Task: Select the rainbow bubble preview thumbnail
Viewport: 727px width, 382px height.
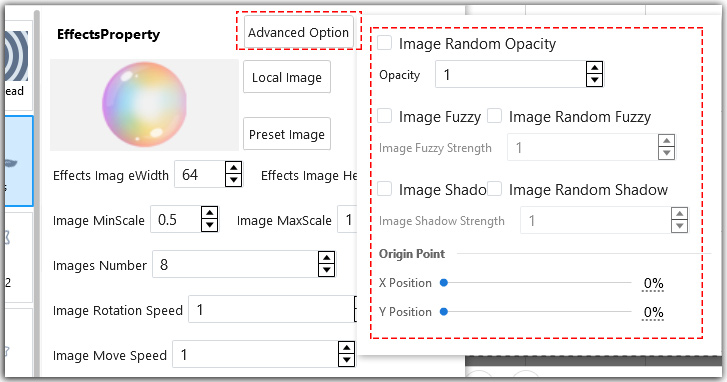Action: 144,105
